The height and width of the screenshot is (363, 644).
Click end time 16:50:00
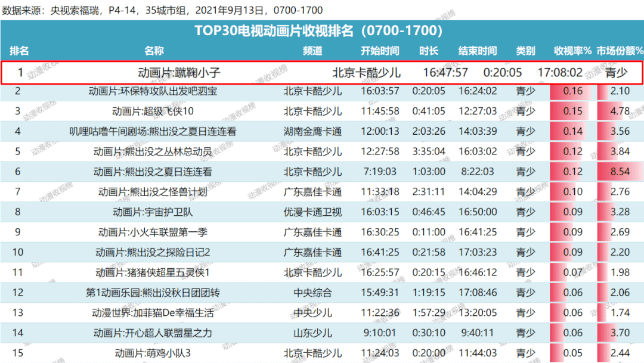[x=478, y=212]
